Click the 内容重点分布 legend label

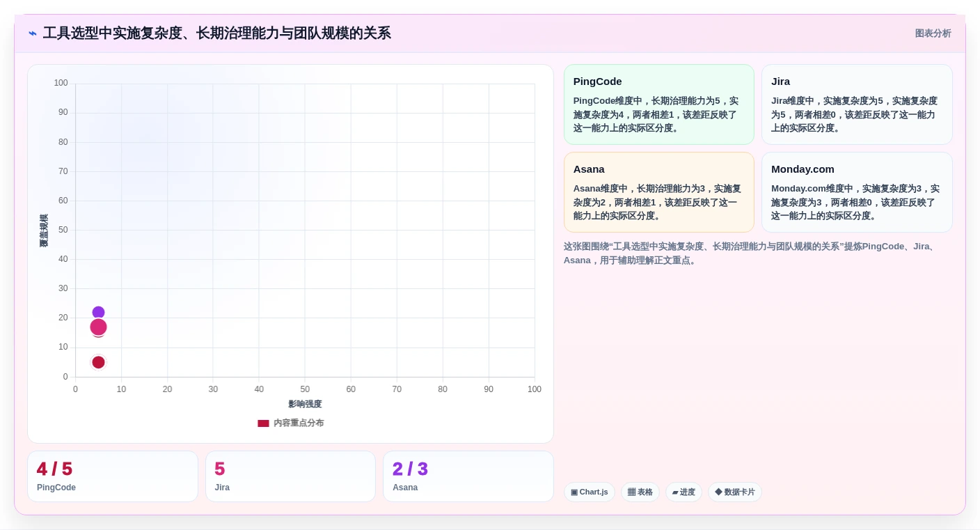click(299, 423)
